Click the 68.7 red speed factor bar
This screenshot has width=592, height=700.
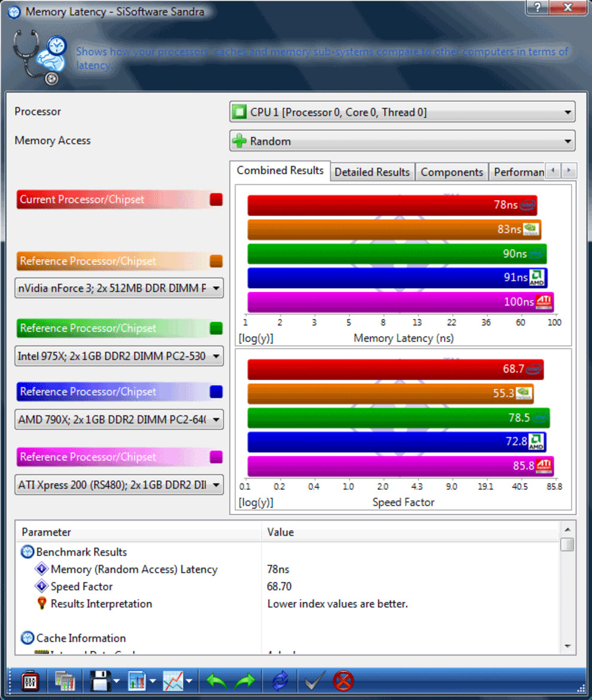(396, 369)
